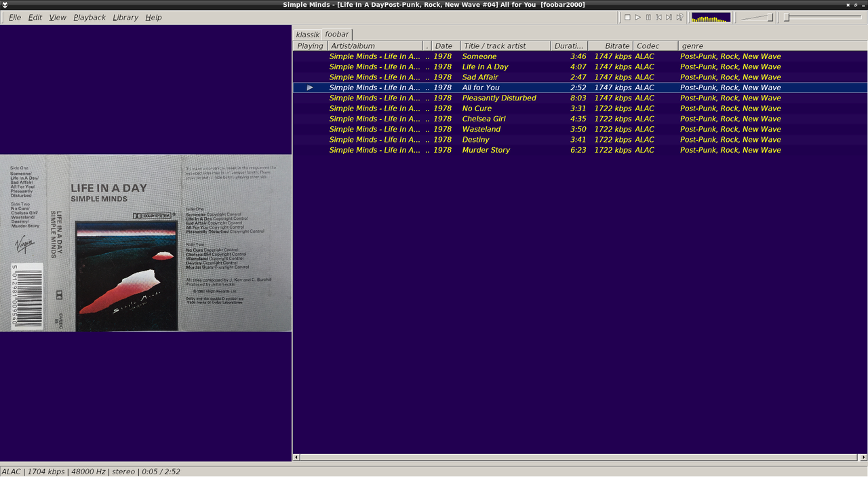The height and width of the screenshot is (477, 868).
Task: Click duration 8:03 of Pleasantly Disturbed
Action: pyautogui.click(x=578, y=98)
